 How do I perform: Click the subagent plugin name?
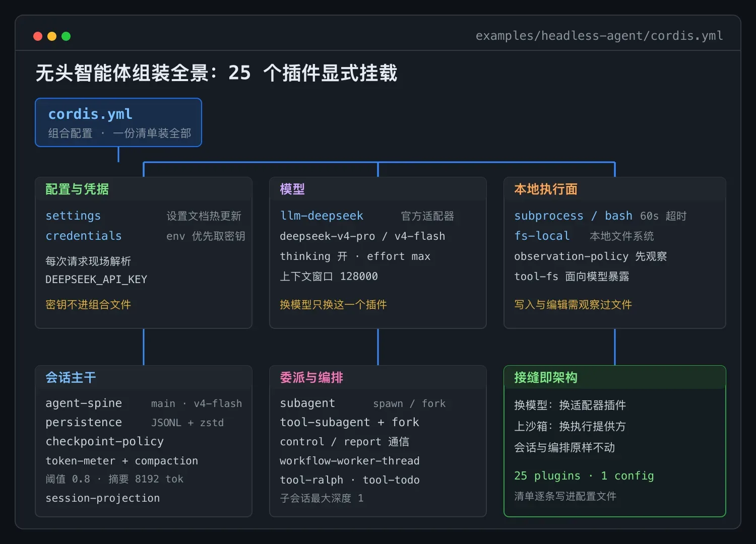pyautogui.click(x=307, y=403)
